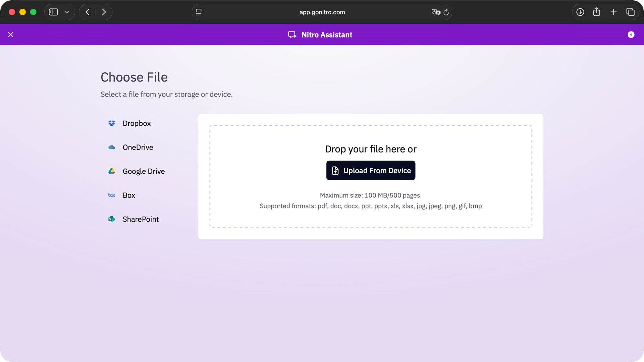Viewport: 644px width, 362px height.
Task: Open the info icon in purple header
Action: [x=631, y=35]
